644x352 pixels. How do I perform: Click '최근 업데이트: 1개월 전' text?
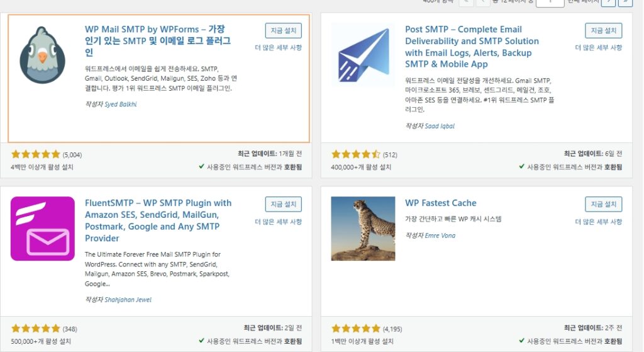(x=270, y=154)
